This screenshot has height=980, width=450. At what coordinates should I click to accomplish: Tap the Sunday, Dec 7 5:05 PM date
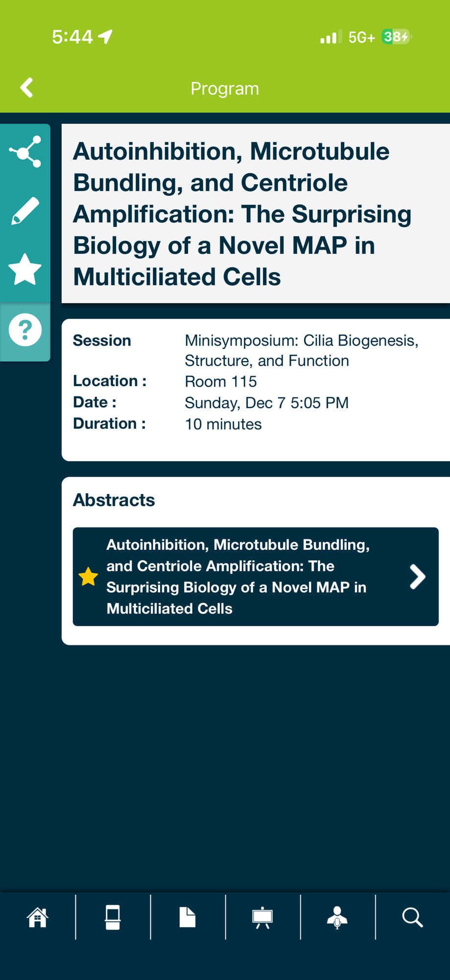[266, 403]
